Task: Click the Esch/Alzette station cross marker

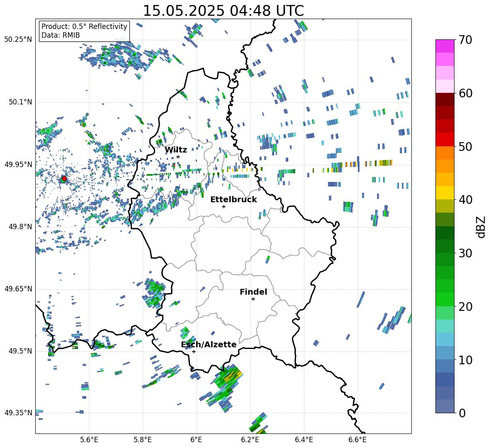Action: (x=194, y=351)
